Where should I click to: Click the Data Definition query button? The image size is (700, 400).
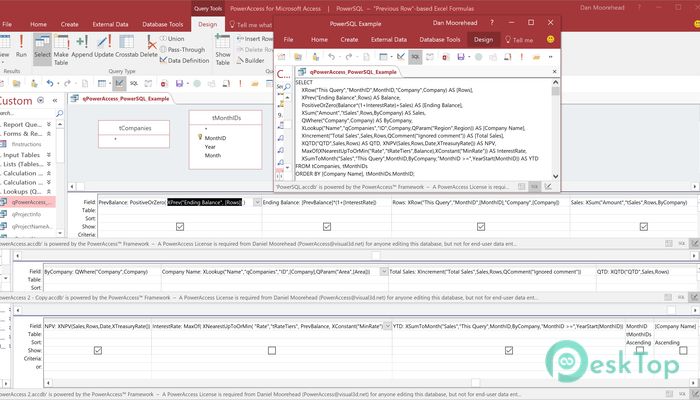point(184,60)
